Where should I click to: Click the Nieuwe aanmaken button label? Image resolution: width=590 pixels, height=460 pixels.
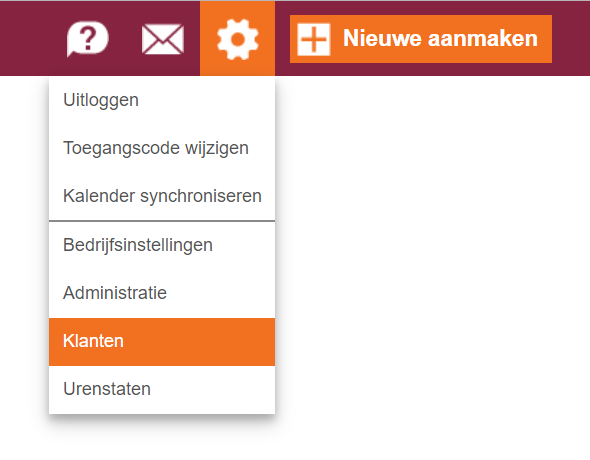click(440, 38)
